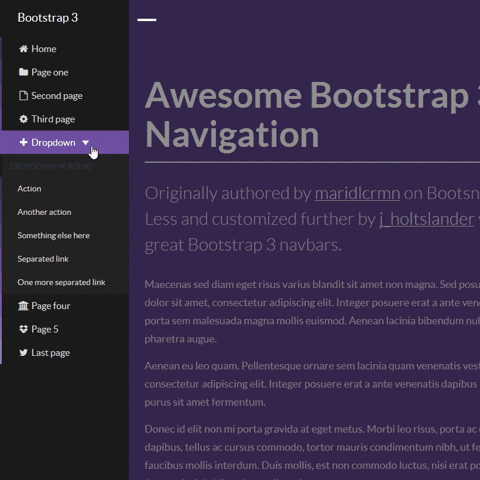Open the maridlcrmn author link
The image size is (480, 480).
click(358, 193)
